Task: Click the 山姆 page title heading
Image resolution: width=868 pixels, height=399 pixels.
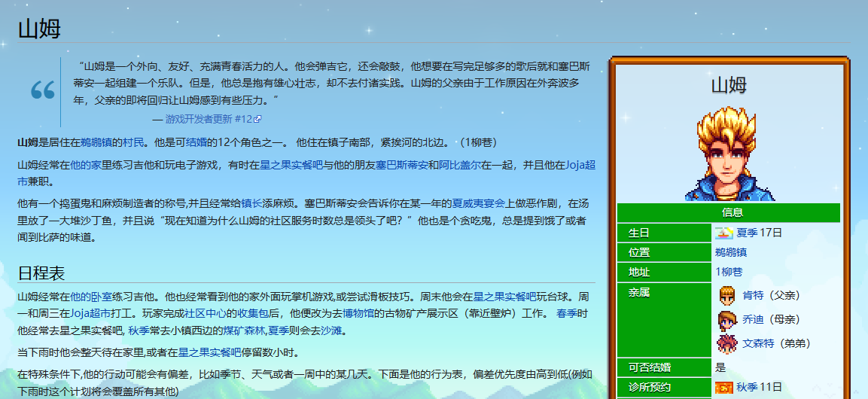Action: click(x=39, y=28)
